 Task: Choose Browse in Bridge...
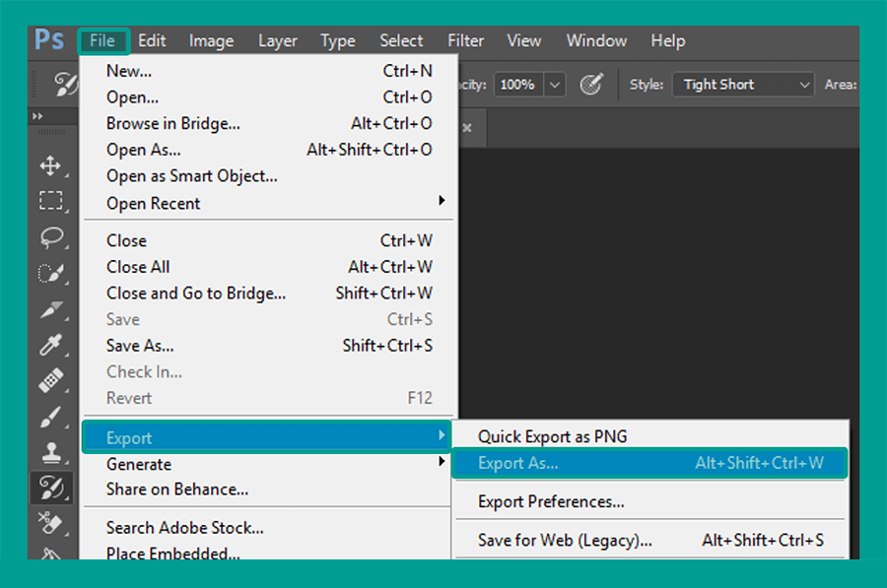[269, 123]
